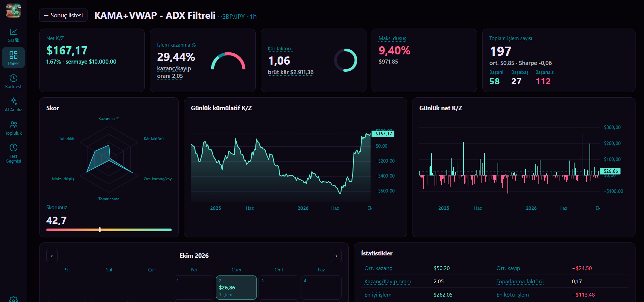Click total trades count 197
Image resolution: width=644 pixels, height=302 pixels.
[500, 51]
